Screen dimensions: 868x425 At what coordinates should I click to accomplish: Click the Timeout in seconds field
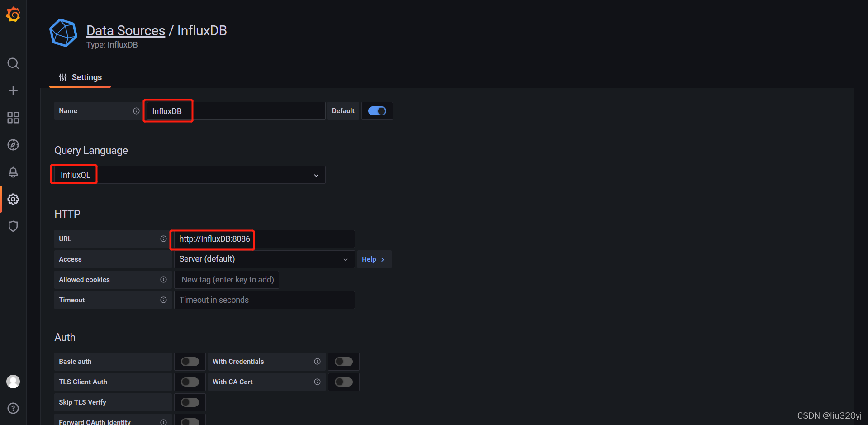pos(264,300)
